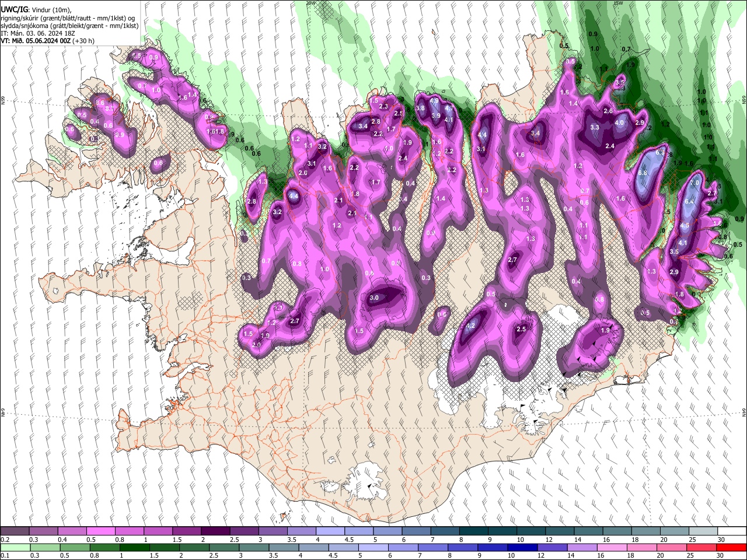This screenshot has height=560, width=747.
Task: Click the 'slydda/snjókoma' snow legend description line
Action: coord(70,26)
